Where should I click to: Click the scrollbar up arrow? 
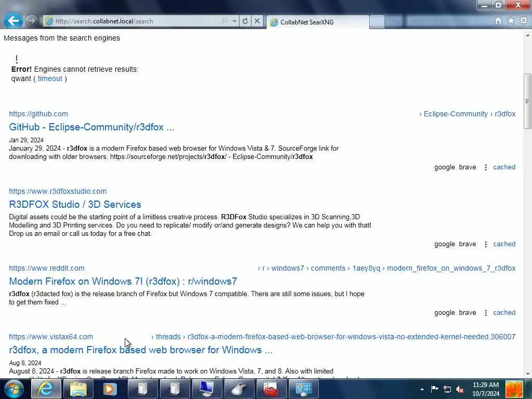(x=527, y=35)
